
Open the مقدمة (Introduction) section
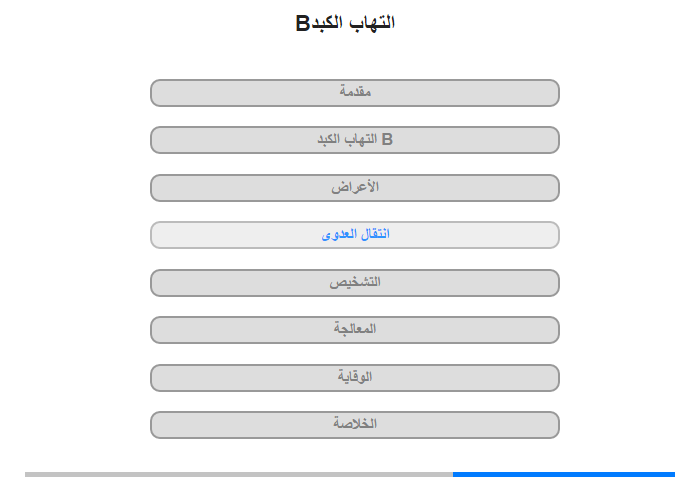(x=354, y=93)
